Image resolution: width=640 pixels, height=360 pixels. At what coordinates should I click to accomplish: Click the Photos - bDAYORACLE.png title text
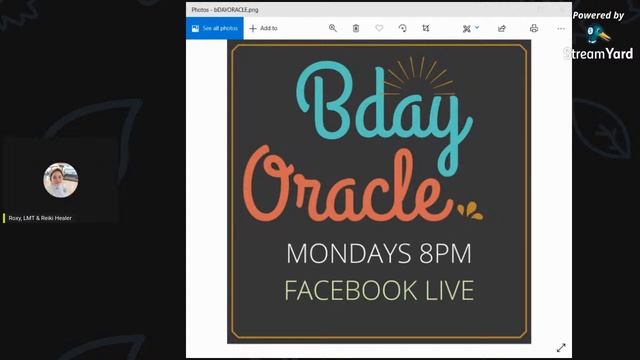click(225, 9)
